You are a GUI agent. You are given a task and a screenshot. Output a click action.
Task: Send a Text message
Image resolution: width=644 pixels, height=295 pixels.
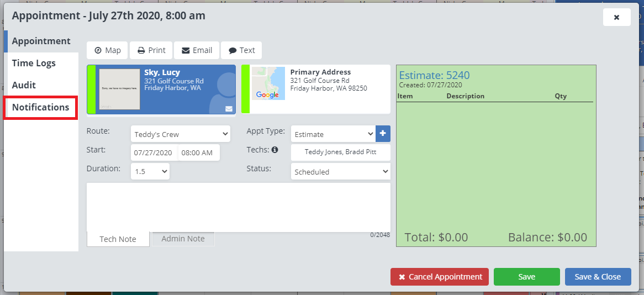pos(241,50)
